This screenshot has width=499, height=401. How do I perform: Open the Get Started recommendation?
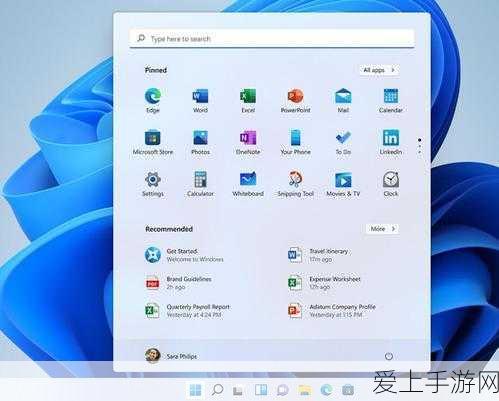184,255
